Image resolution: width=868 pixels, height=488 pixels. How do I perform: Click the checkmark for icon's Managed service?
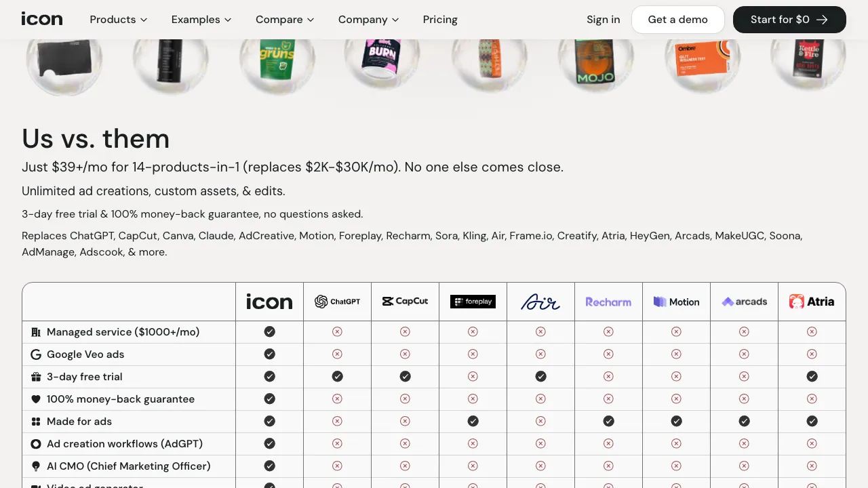(269, 331)
